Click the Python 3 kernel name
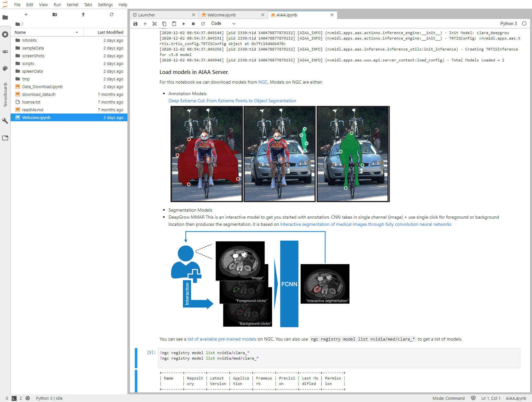Viewport: 532px width, 402px height. pyautogui.click(x=509, y=23)
